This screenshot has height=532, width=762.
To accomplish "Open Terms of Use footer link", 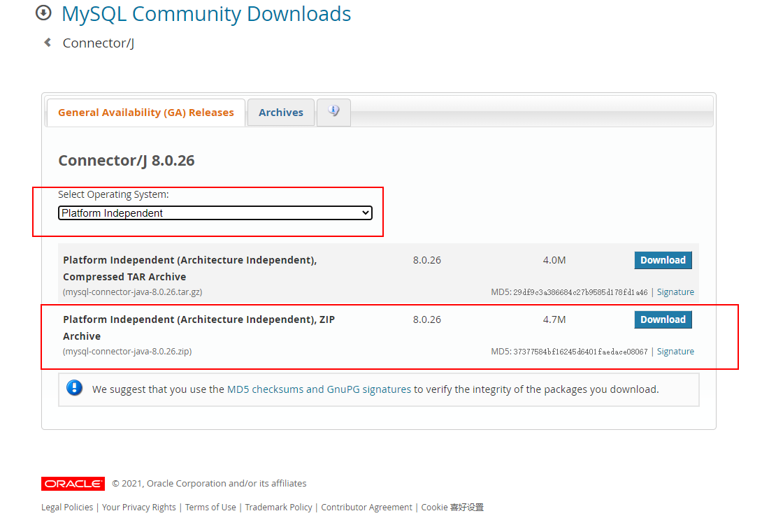I will tap(210, 508).
